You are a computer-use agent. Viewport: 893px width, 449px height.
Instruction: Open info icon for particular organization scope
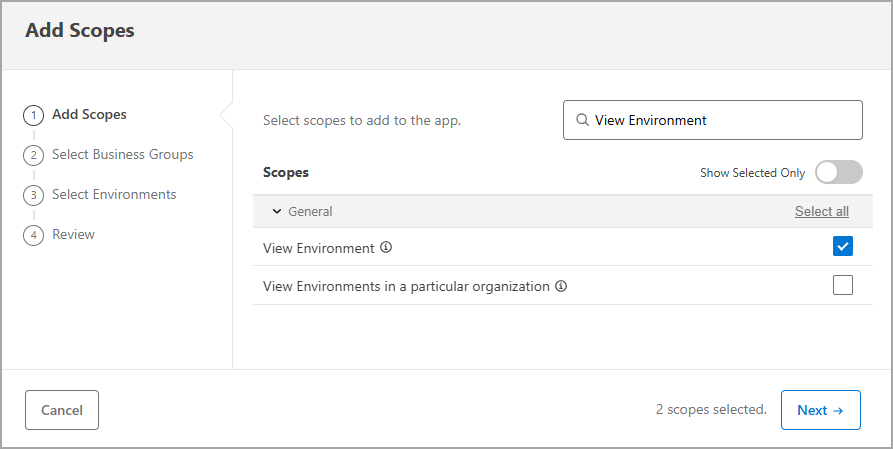click(561, 286)
